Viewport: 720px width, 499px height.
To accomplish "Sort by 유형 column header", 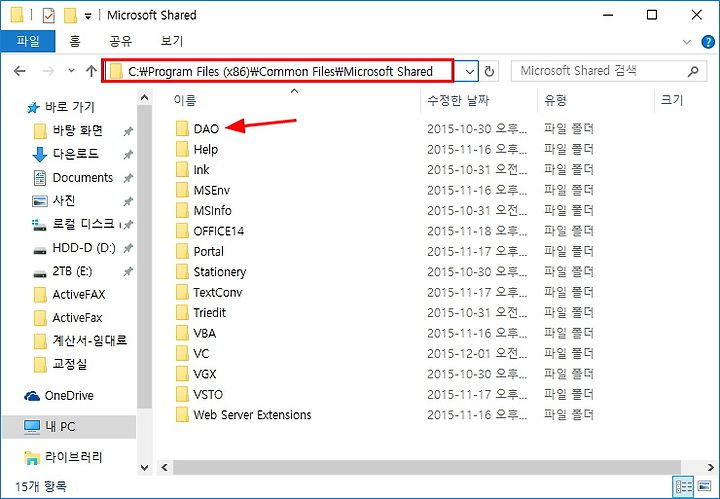I will 555,100.
